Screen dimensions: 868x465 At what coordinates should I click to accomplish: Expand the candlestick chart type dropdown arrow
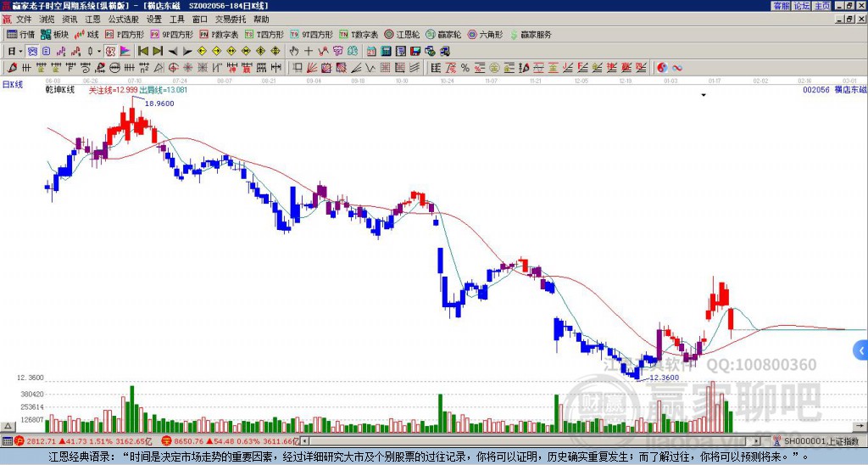tap(99, 52)
